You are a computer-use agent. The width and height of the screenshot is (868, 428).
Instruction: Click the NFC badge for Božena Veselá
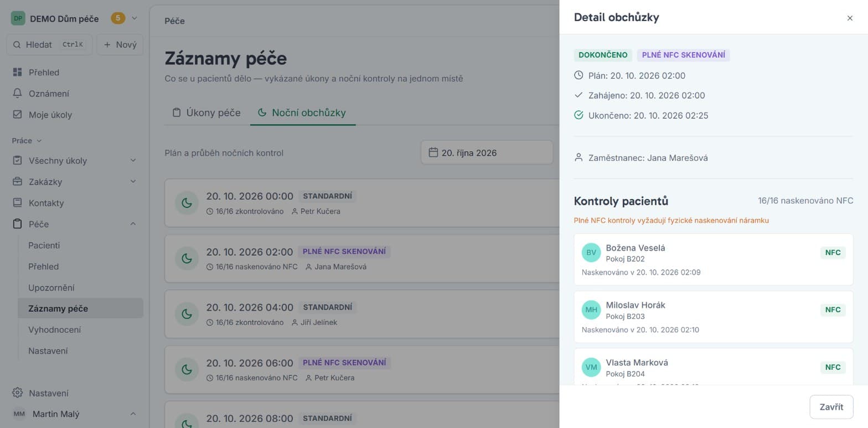point(833,252)
